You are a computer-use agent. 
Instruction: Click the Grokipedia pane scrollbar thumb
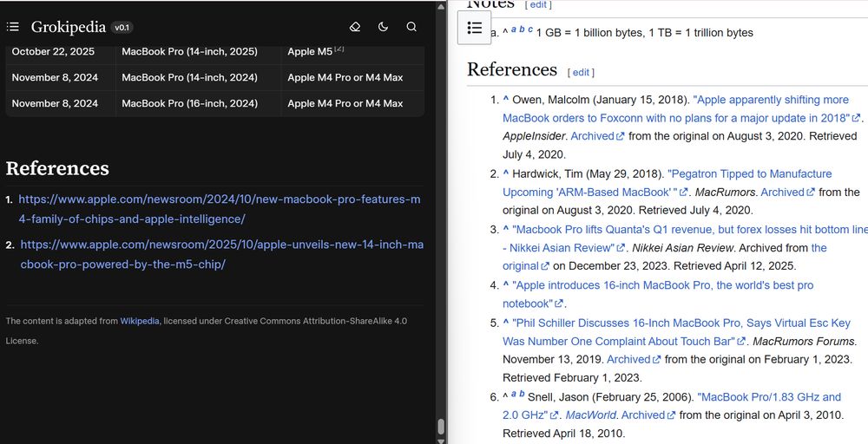pos(441,427)
